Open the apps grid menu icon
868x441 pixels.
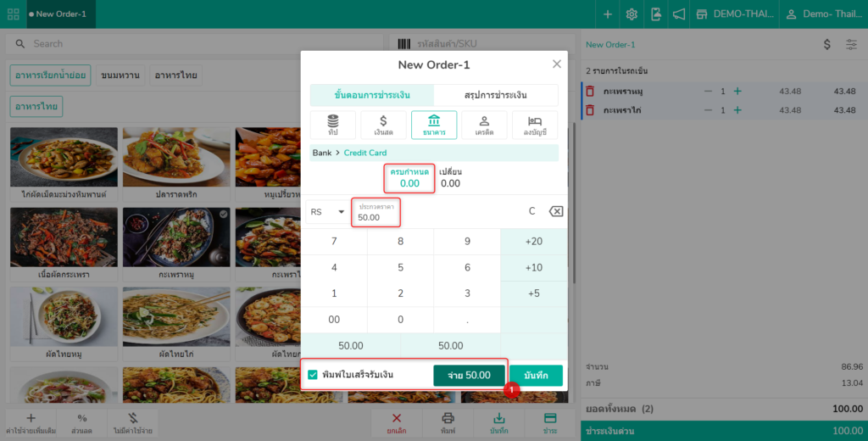point(14,14)
